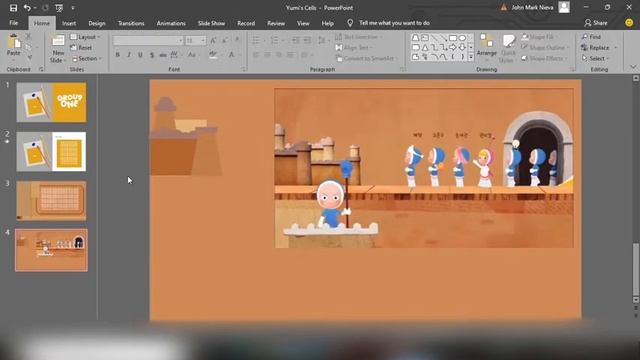Screen dimensions: 640x360
Task: Collapse the ribbon chevron
Action: [x=633, y=67]
